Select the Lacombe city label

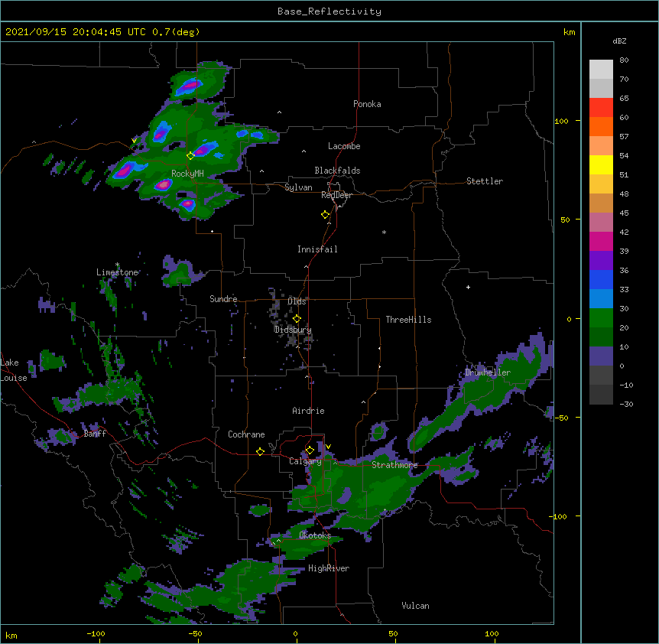[x=344, y=146]
